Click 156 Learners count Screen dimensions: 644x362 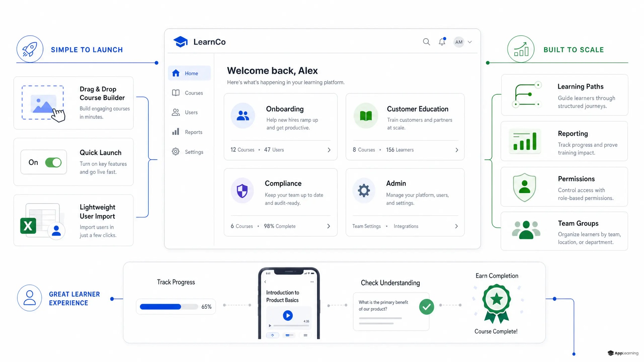click(x=400, y=150)
